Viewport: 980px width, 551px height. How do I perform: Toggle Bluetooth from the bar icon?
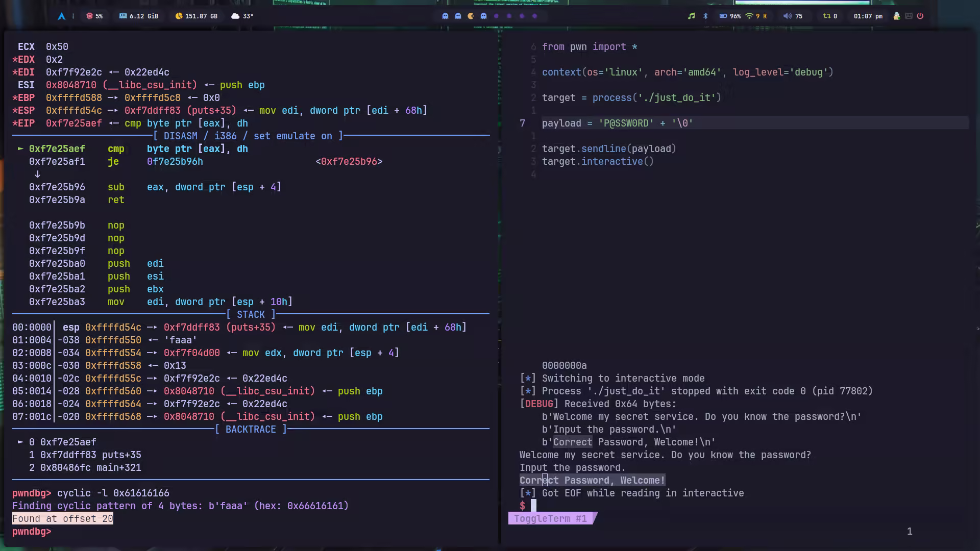pyautogui.click(x=705, y=16)
